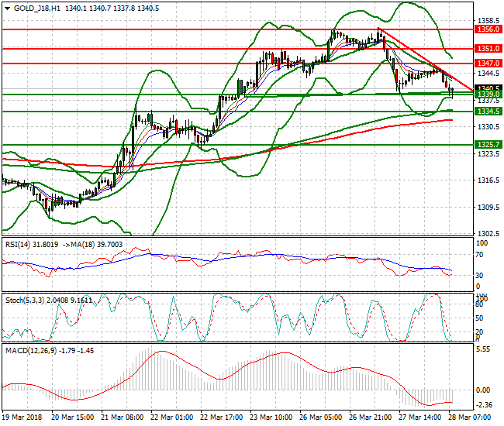Select the 1302.5 price scale value
The width and height of the screenshot is (504, 426).
488,233
